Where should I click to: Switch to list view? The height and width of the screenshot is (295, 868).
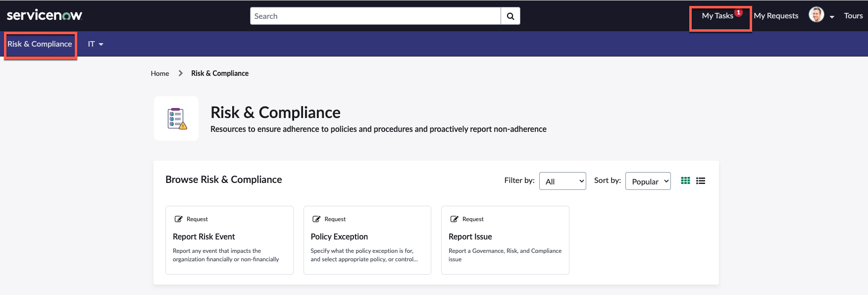(x=701, y=180)
